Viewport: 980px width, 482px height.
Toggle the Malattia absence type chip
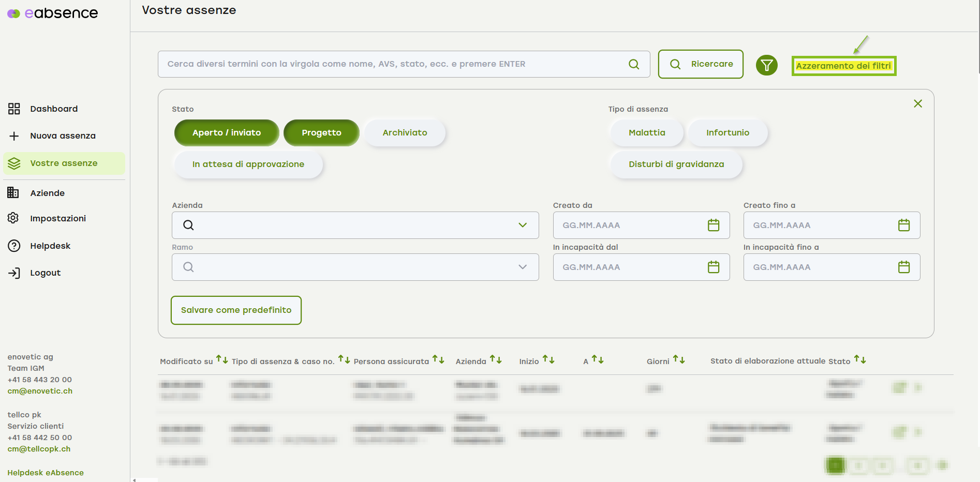pos(646,133)
